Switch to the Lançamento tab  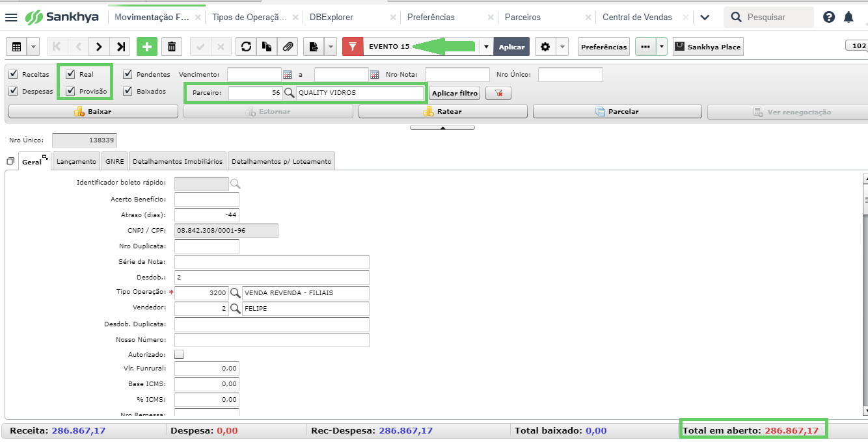point(76,161)
